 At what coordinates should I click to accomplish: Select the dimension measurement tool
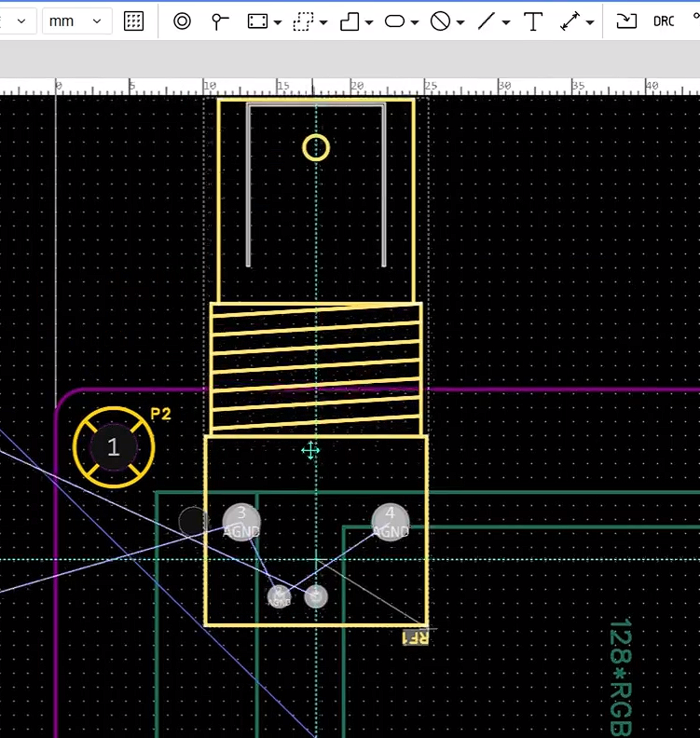[x=570, y=21]
